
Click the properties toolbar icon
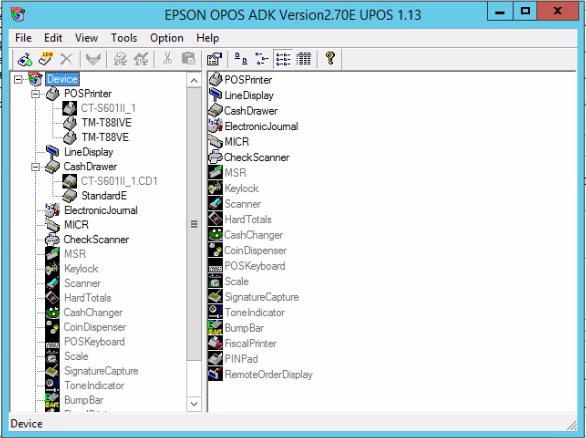point(215,59)
